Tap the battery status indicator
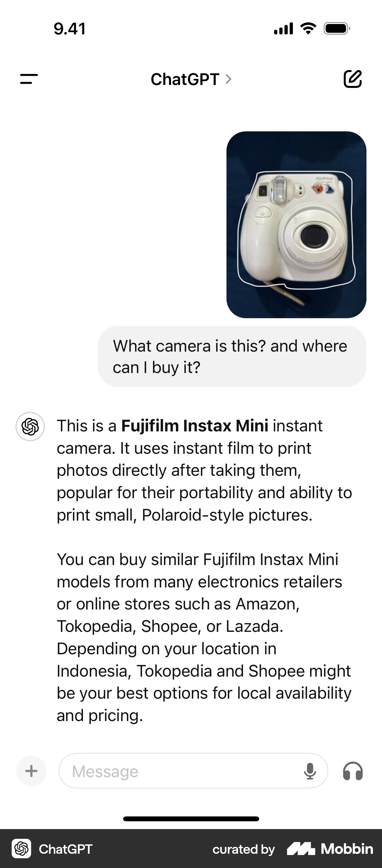The image size is (382, 868). coord(337,28)
